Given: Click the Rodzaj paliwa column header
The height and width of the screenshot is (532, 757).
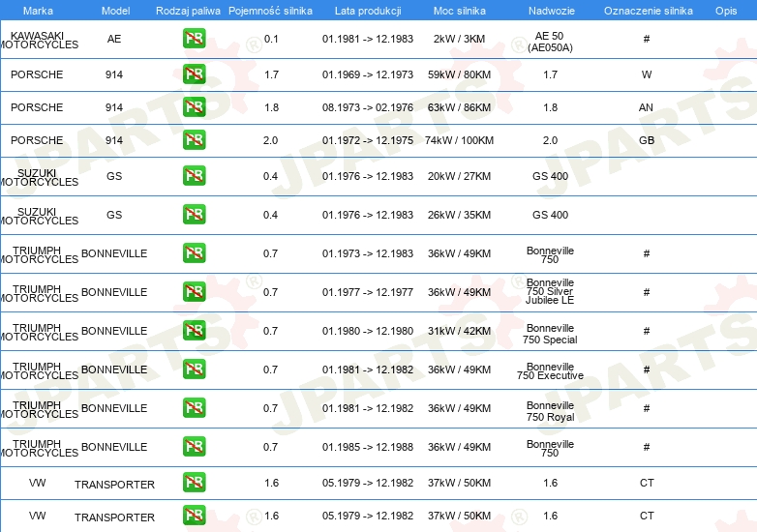Looking at the screenshot, I should pyautogui.click(x=188, y=11).
